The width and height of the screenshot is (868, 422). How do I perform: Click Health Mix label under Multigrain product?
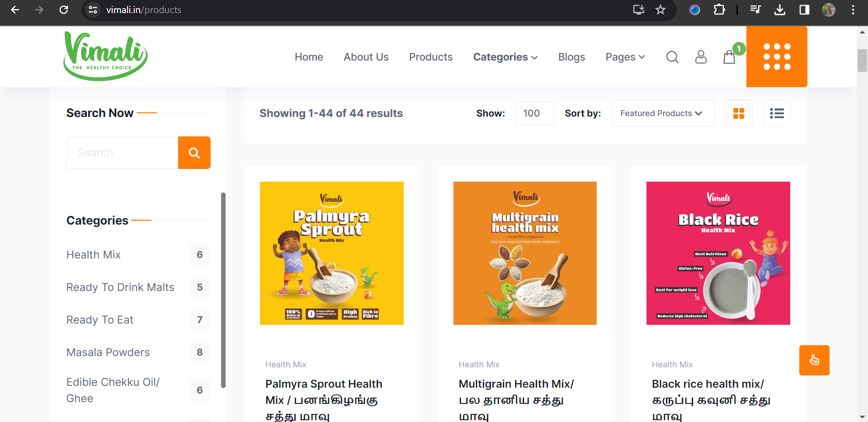coord(479,365)
